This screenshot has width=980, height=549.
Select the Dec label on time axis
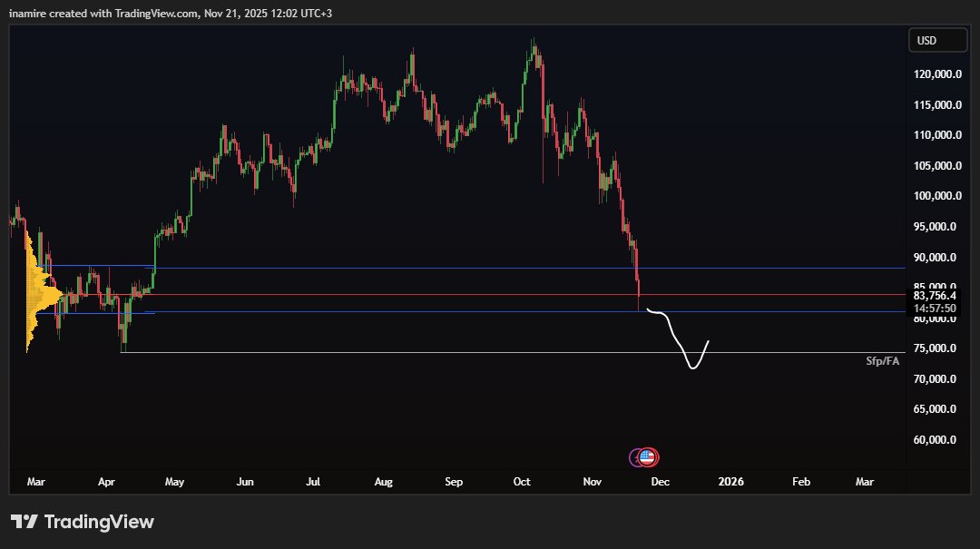click(661, 482)
